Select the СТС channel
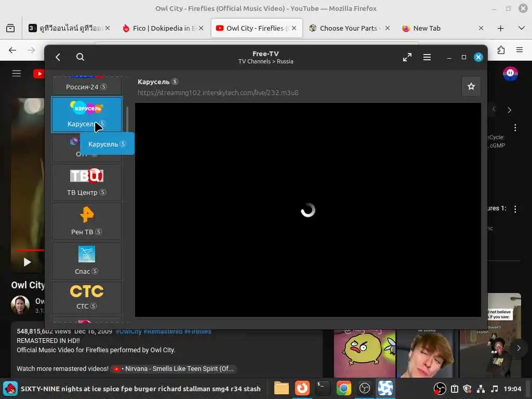 pos(87,298)
